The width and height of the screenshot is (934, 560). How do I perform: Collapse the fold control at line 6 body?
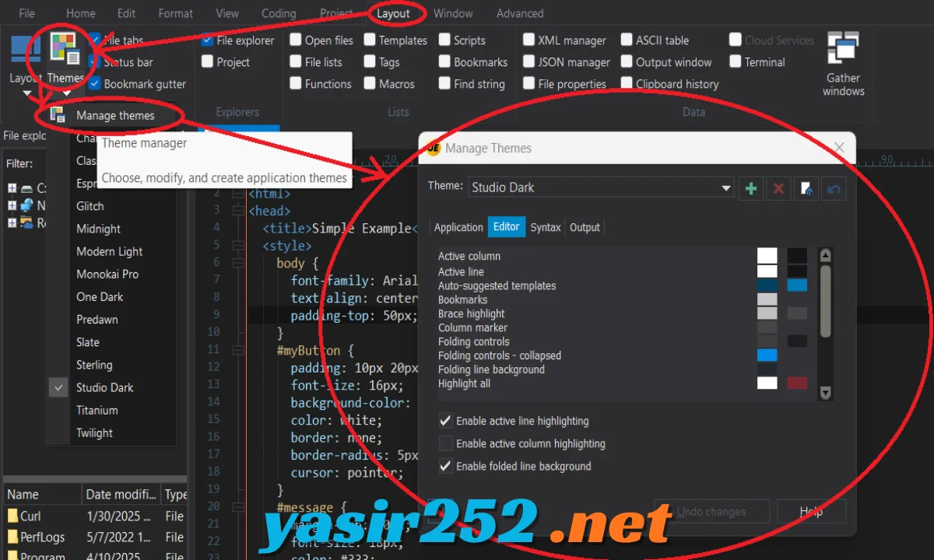238,263
